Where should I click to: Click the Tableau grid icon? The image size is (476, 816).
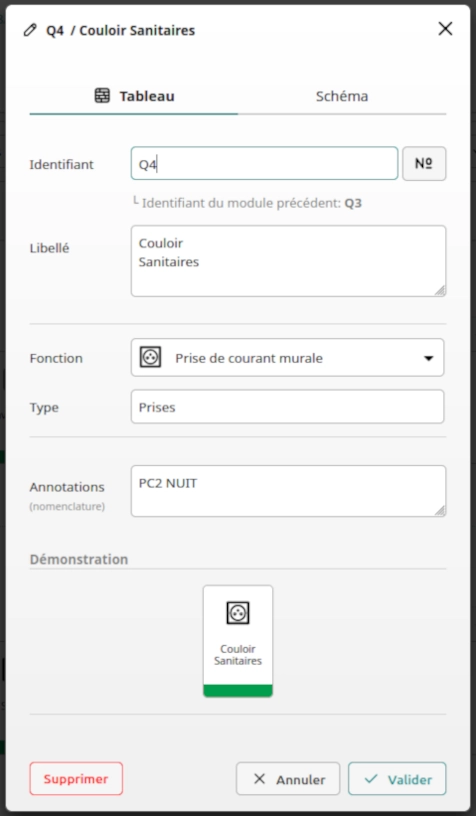pyautogui.click(x=102, y=96)
